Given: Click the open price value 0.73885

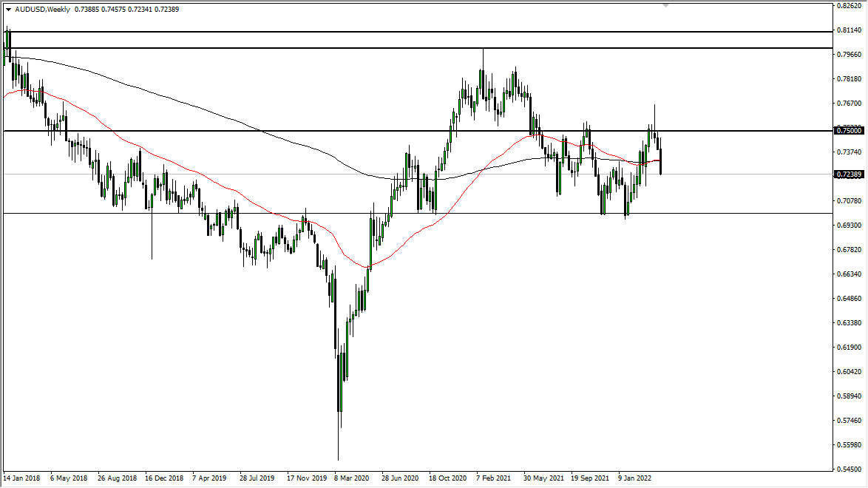Looking at the screenshot, I should pyautogui.click(x=87, y=9).
